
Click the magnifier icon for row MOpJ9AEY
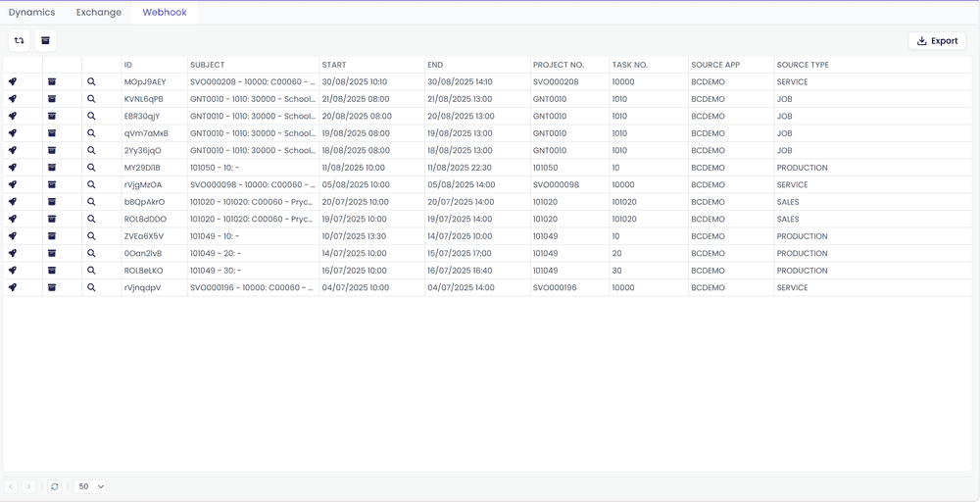[x=91, y=82]
